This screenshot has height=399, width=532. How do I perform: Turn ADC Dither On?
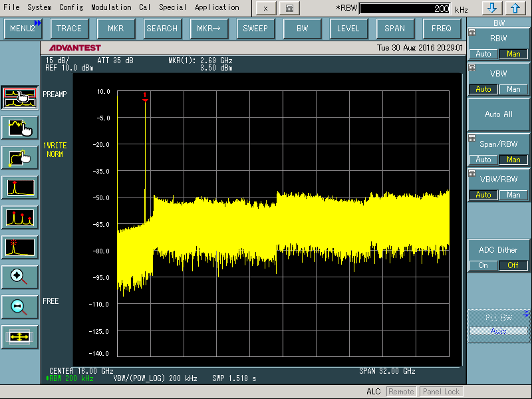[483, 265]
